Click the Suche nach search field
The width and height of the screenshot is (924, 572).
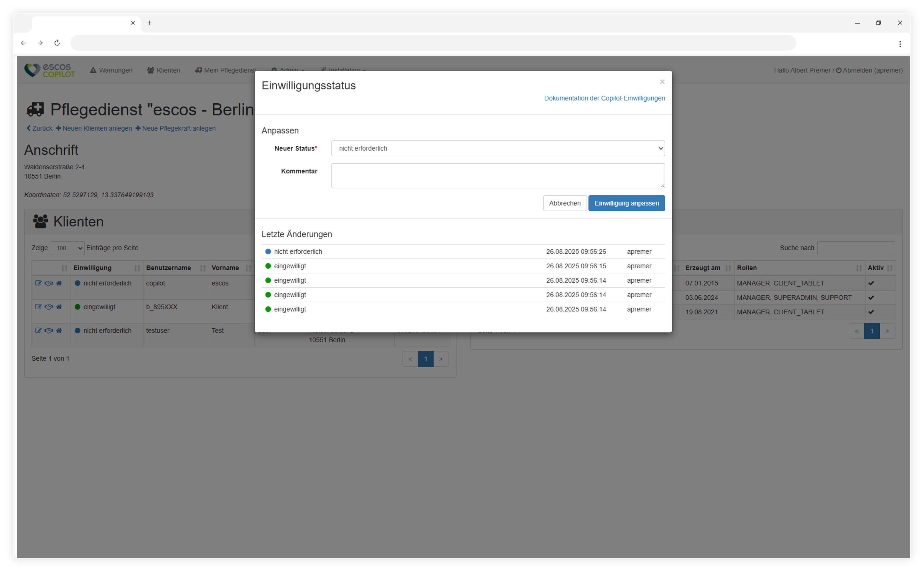pyautogui.click(x=856, y=248)
